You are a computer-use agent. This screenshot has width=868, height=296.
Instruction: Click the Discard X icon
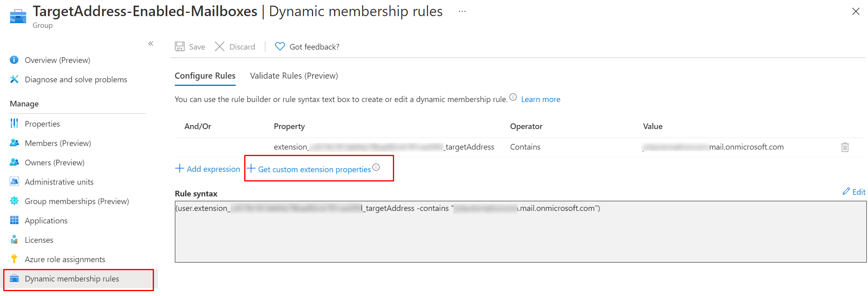point(220,47)
